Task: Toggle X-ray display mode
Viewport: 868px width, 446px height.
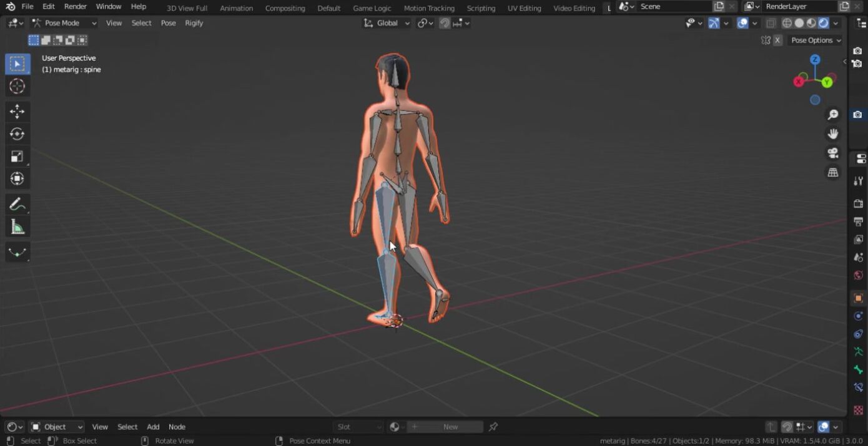Action: click(x=771, y=23)
